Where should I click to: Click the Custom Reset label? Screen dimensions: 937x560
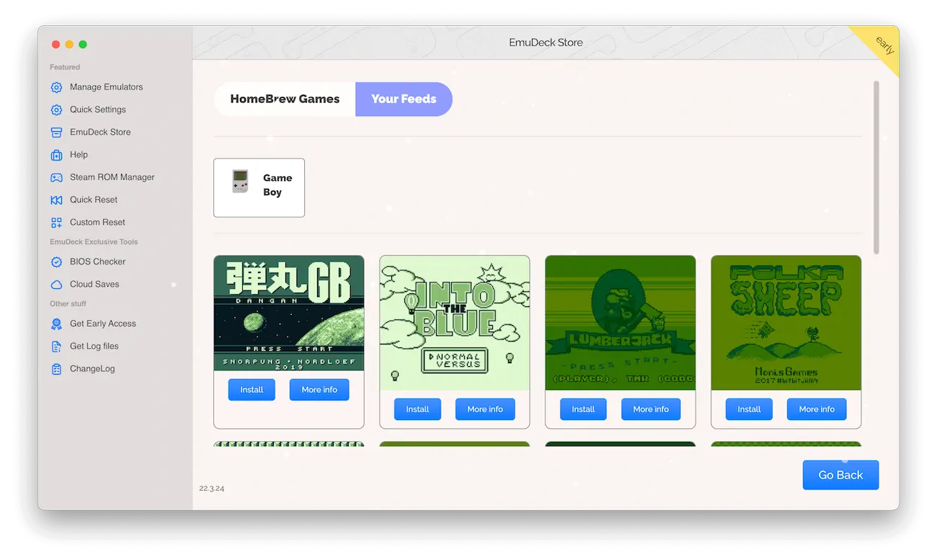point(97,223)
